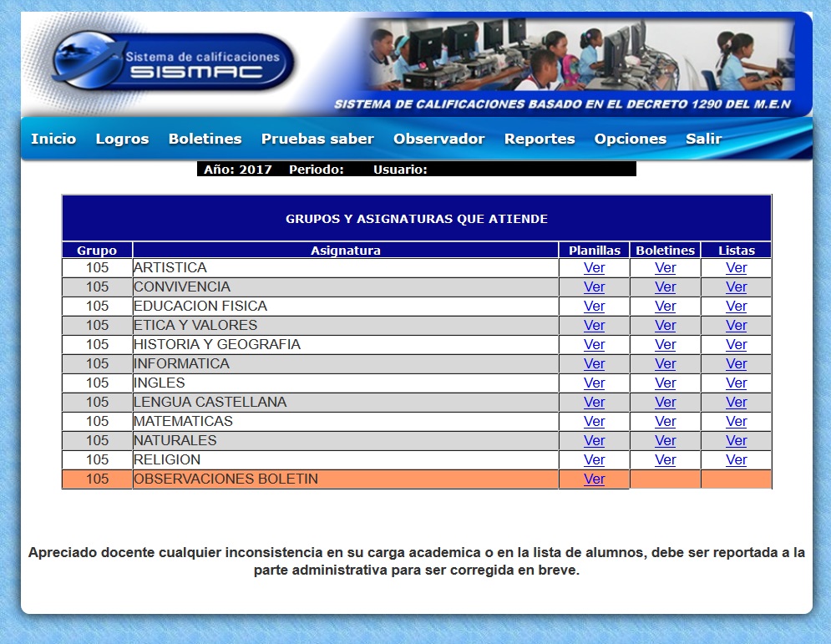View Boletines for INGLES
Screen dimensions: 831x644
[x=665, y=383]
